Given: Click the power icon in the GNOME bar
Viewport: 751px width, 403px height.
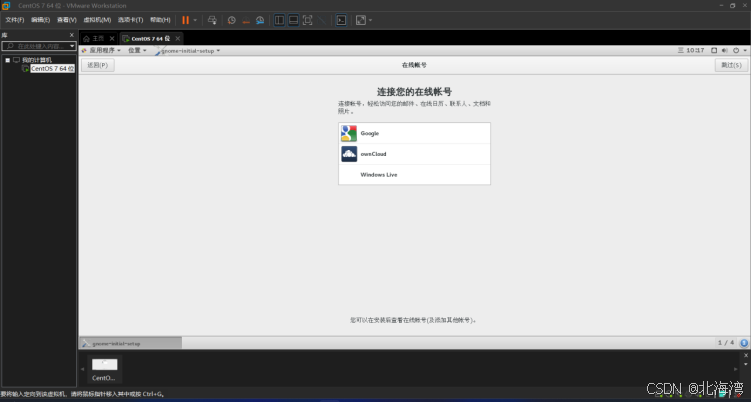Looking at the screenshot, I should (x=736, y=50).
